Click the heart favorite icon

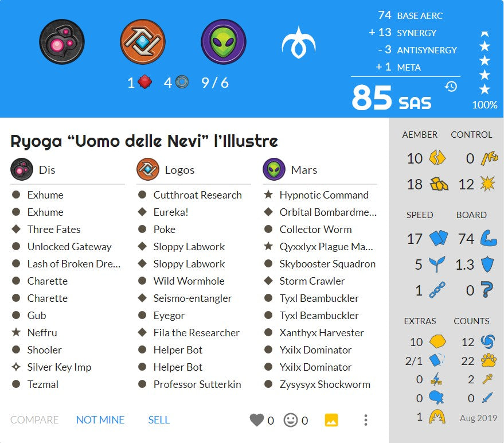click(256, 420)
